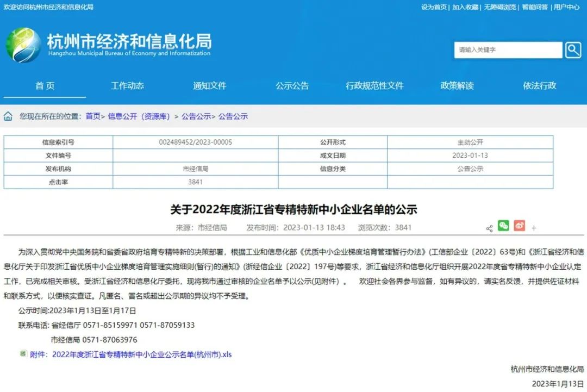The height and width of the screenshot is (392, 587).
Task: Expand more share options plus icon
Action: click(534, 228)
